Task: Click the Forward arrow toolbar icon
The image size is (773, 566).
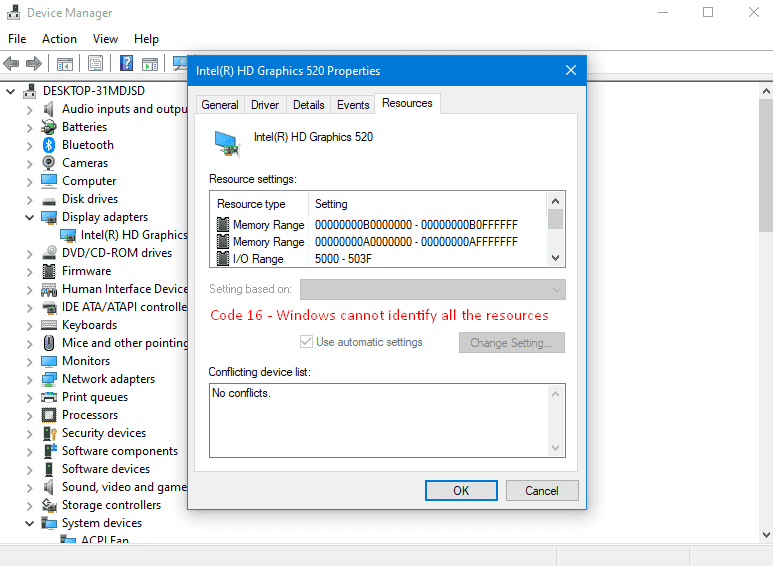Action: 34,63
